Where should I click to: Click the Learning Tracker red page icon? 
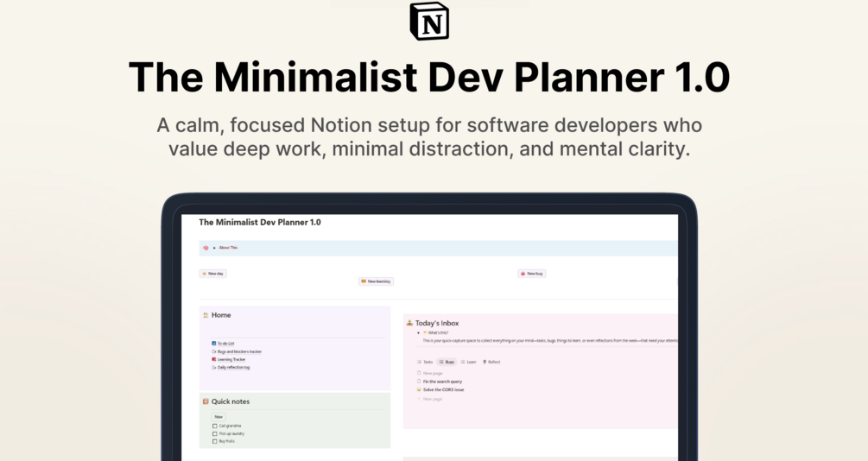214,360
